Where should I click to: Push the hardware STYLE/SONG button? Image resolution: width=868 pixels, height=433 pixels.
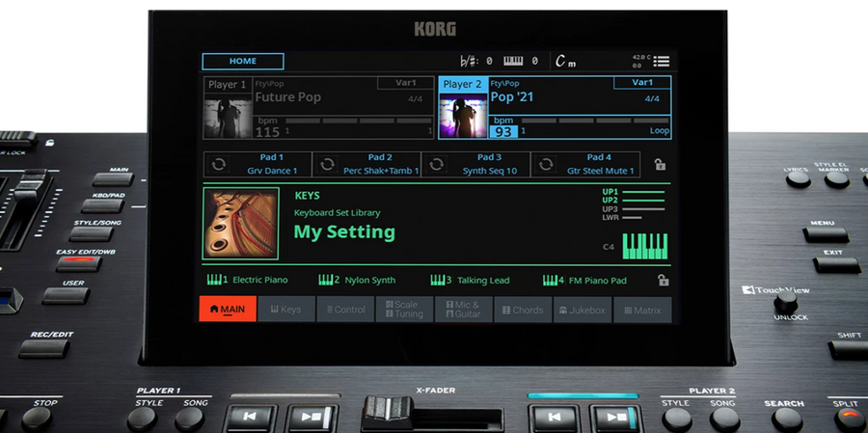tap(91, 233)
